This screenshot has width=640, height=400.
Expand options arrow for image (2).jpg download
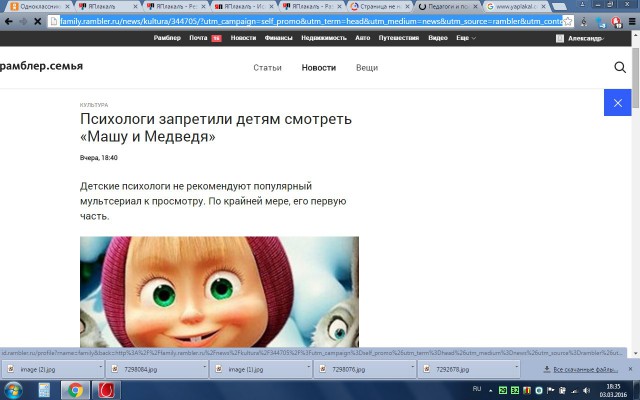[x=100, y=367]
